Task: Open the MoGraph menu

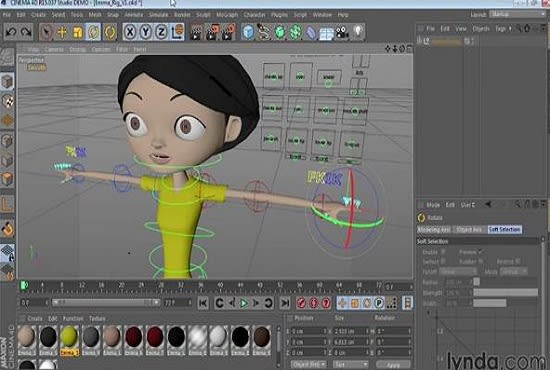Action: coord(227,15)
